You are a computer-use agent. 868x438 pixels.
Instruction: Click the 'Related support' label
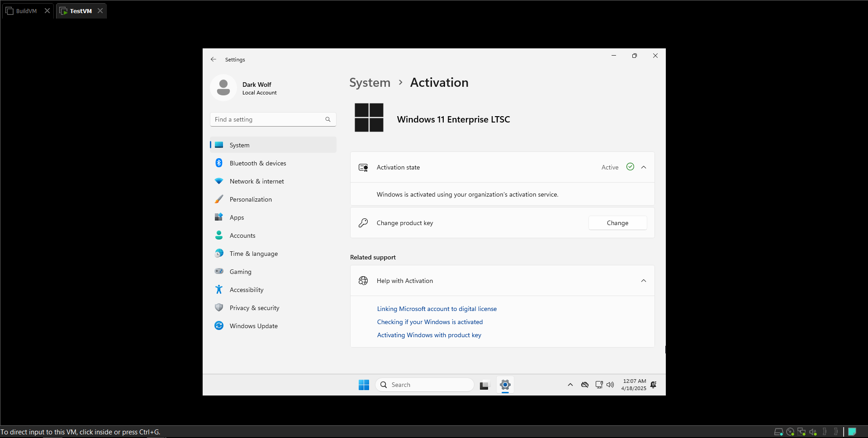pyautogui.click(x=373, y=257)
